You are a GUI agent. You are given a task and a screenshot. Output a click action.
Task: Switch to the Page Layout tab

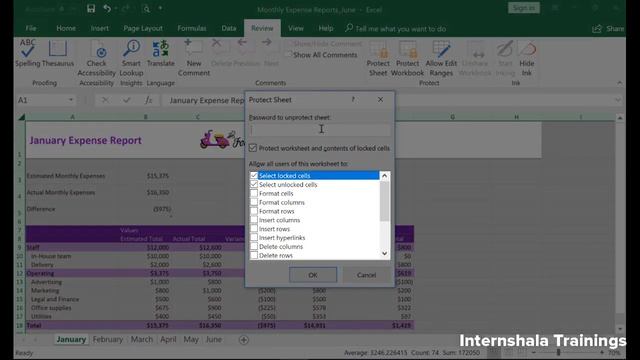pyautogui.click(x=143, y=28)
